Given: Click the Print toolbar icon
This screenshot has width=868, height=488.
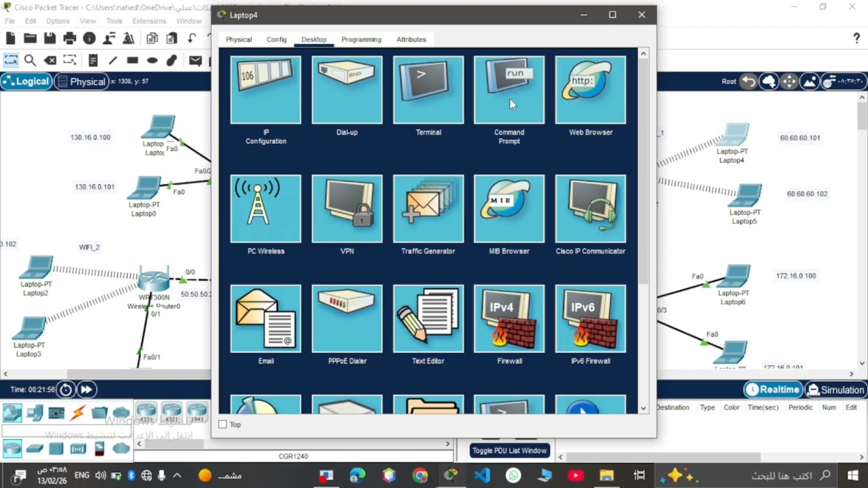Looking at the screenshot, I should point(69,39).
